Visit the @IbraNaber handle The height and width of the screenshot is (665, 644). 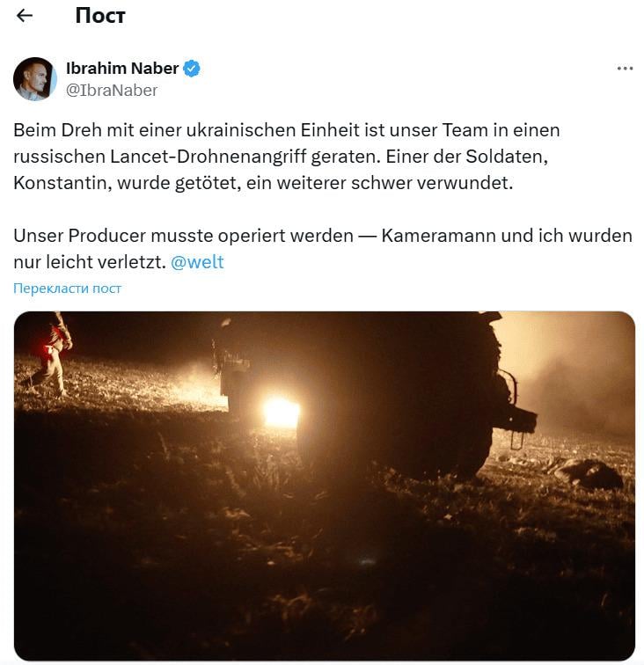[x=112, y=91]
